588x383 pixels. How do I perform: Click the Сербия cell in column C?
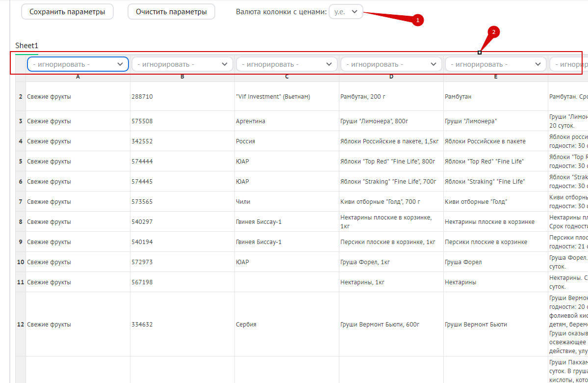click(x=287, y=325)
